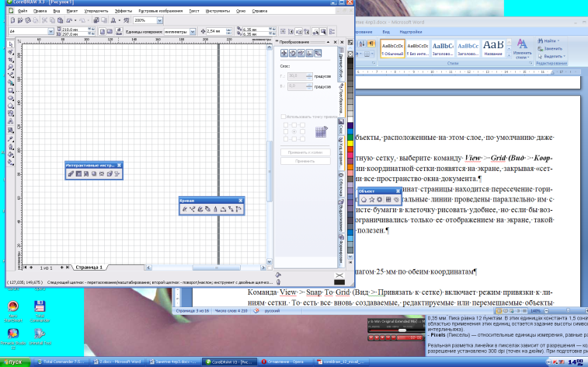
Task: Click Применить к копии button
Action: tap(305, 152)
